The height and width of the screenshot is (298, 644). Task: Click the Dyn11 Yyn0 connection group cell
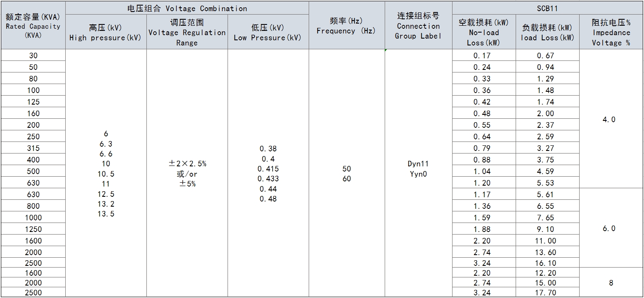(x=418, y=169)
